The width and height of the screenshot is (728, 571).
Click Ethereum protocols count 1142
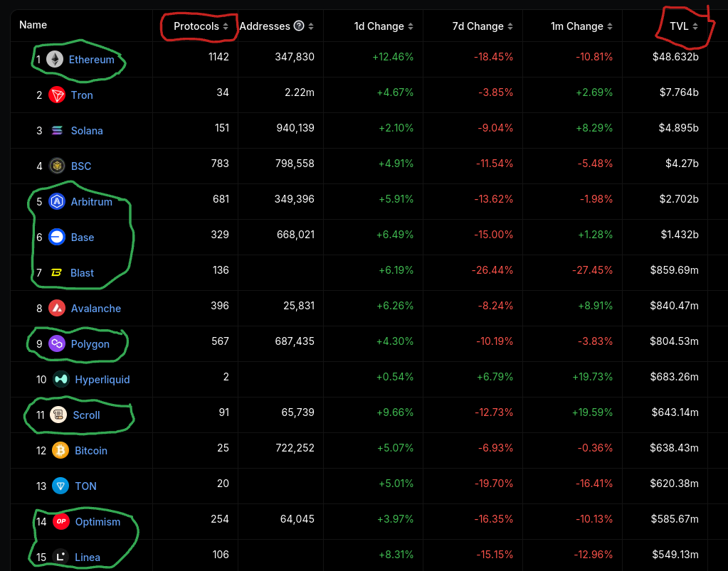coord(218,57)
